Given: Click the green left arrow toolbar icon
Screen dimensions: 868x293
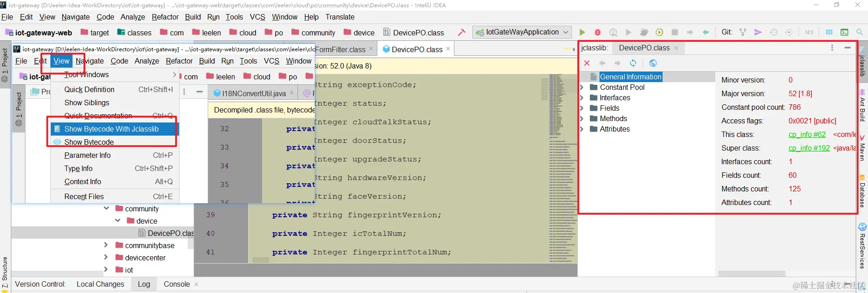Looking at the screenshot, I should [706, 32].
